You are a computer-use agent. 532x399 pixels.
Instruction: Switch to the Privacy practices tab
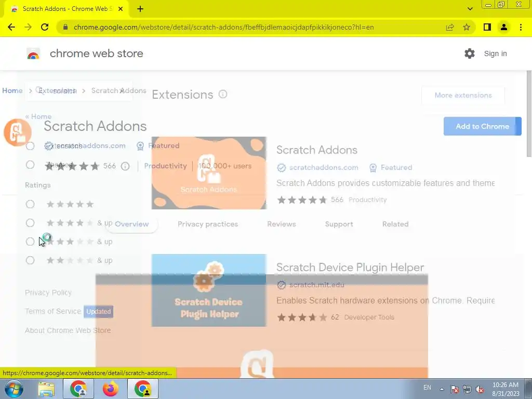(208, 224)
